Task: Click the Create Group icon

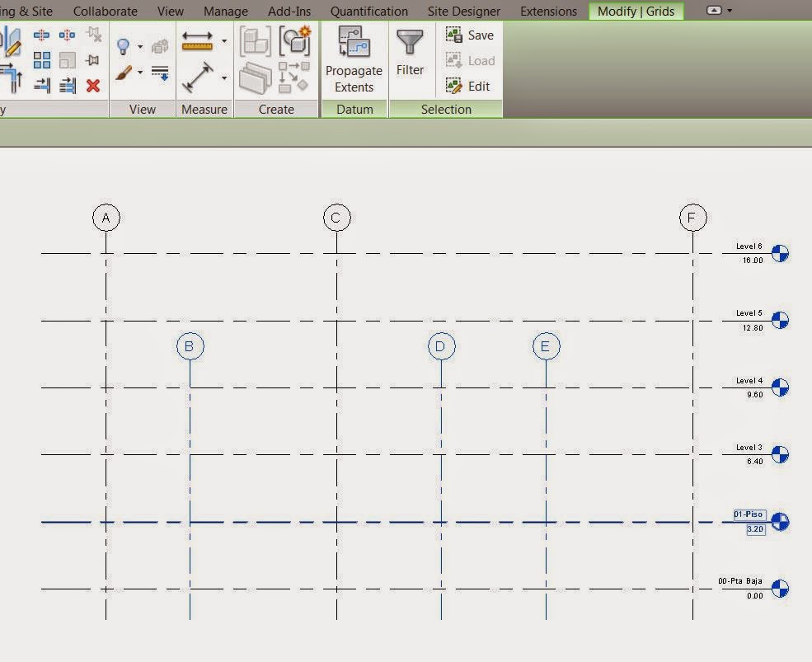Action: coord(294,40)
